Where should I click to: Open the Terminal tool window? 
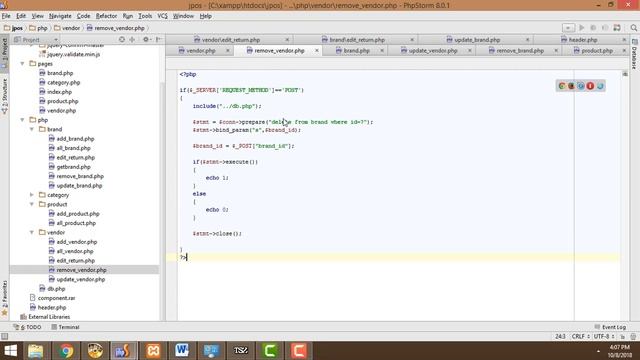65,327
